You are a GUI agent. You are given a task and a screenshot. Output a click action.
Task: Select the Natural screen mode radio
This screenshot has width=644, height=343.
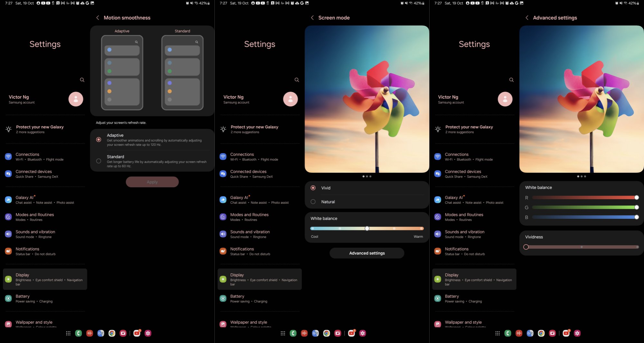[313, 202]
